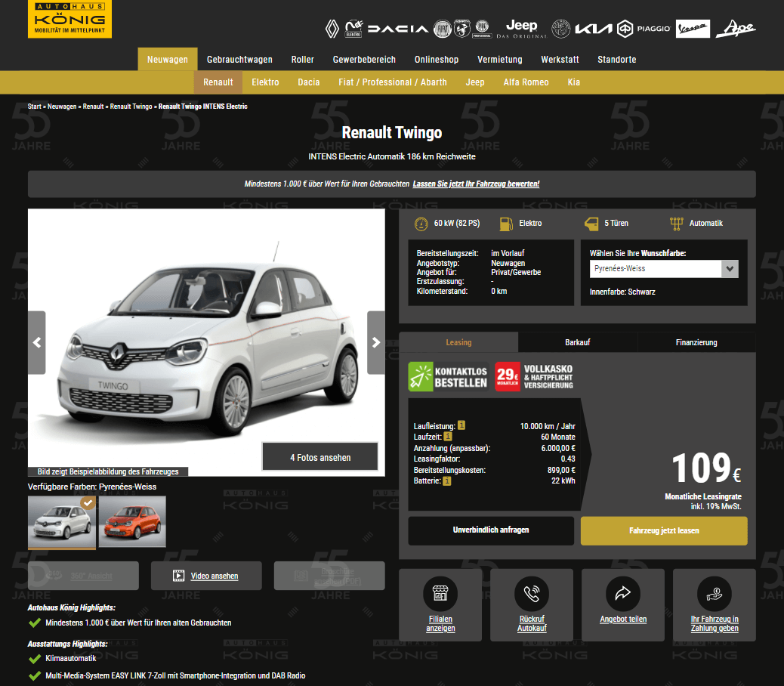
Task: Click the Vespa brand logo
Action: click(x=693, y=29)
